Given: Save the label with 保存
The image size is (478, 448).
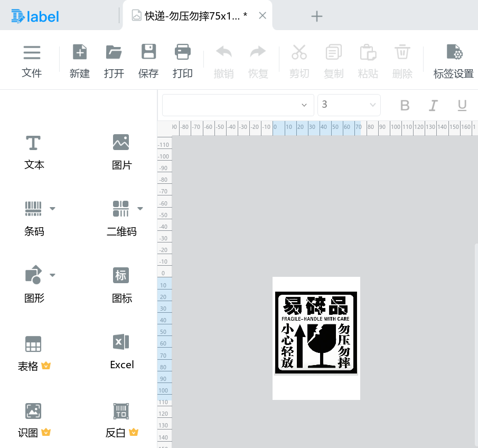Looking at the screenshot, I should point(148,60).
